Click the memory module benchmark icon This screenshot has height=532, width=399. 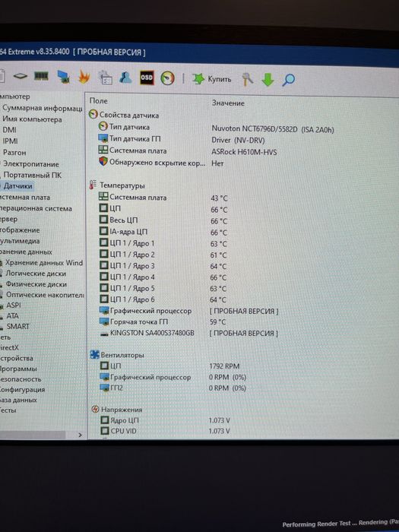(x=41, y=76)
